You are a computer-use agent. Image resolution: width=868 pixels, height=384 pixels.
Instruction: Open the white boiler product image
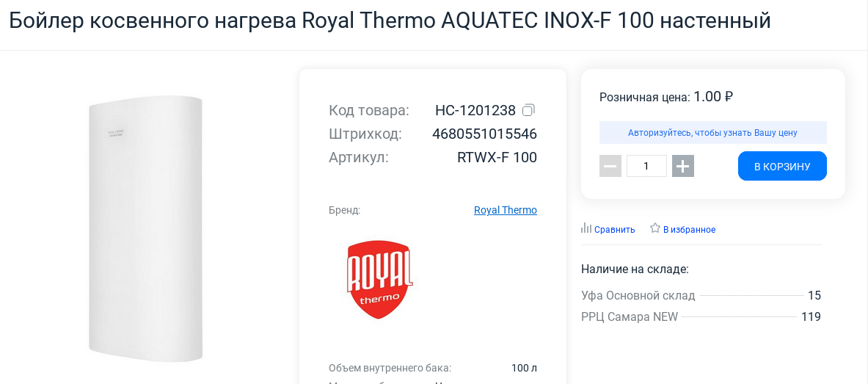[x=146, y=228]
